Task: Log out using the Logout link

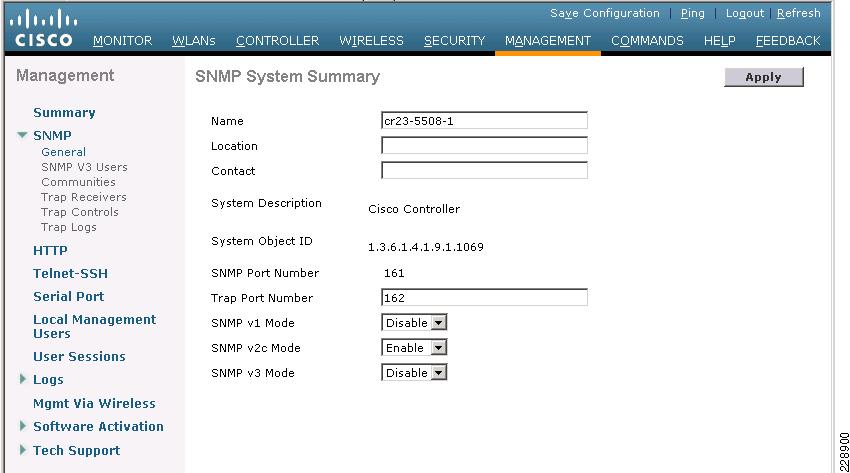Action: [x=745, y=13]
